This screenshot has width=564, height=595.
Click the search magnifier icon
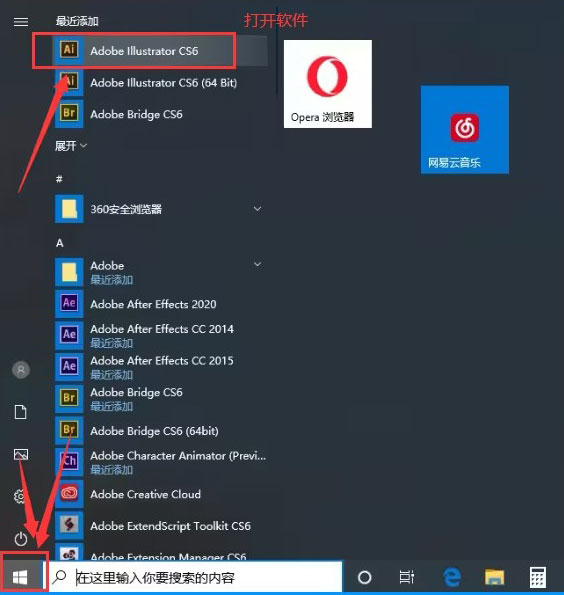pyautogui.click(x=60, y=577)
